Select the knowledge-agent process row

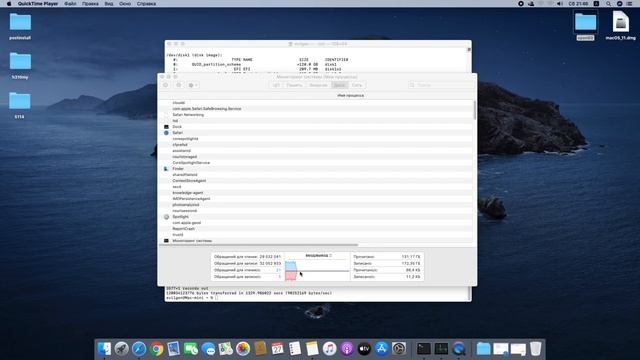[x=316, y=193]
